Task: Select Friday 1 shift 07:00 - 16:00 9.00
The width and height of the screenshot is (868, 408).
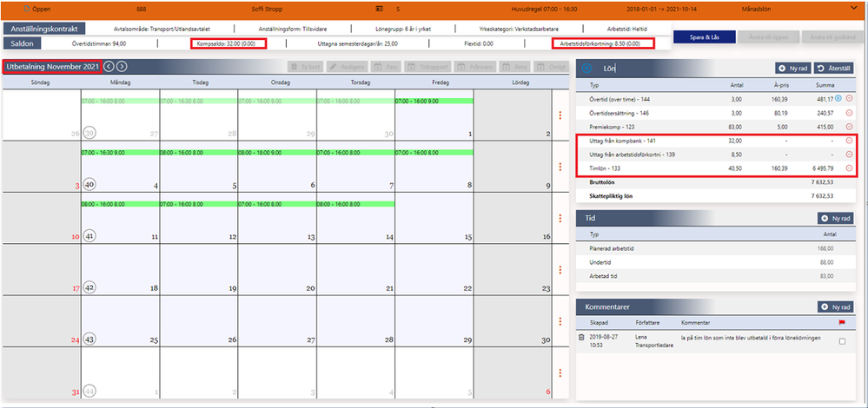Action: [x=434, y=102]
